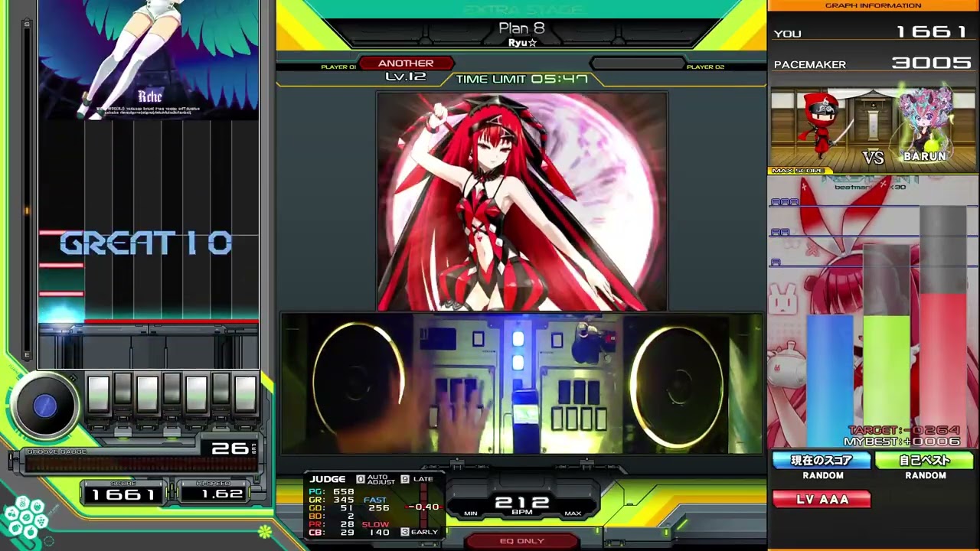The width and height of the screenshot is (980, 551).
Task: Click the LV AAA red button
Action: 822,500
